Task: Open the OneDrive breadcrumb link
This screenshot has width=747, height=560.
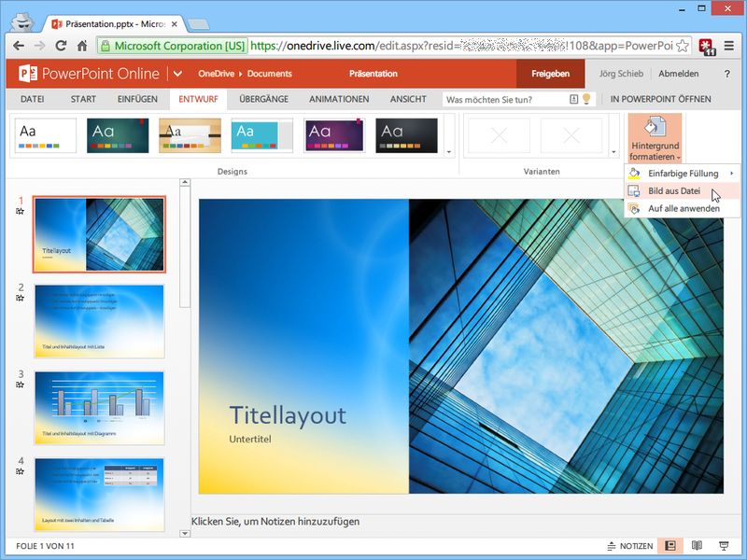Action: click(217, 74)
